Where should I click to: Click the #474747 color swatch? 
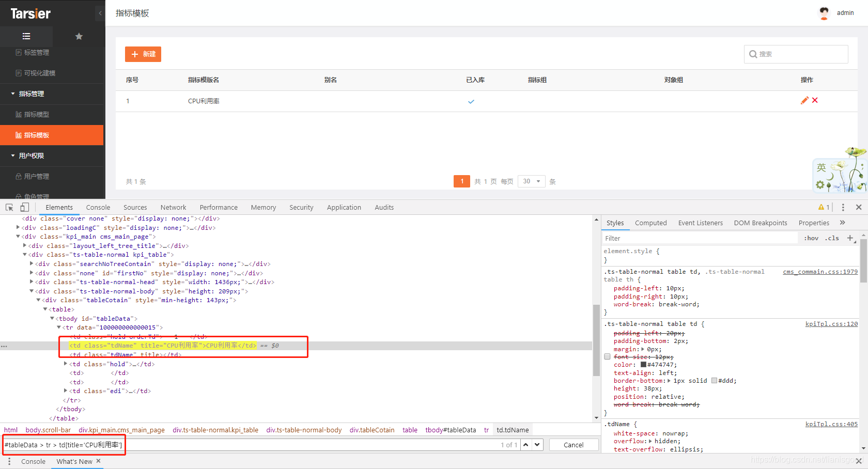[643, 365]
